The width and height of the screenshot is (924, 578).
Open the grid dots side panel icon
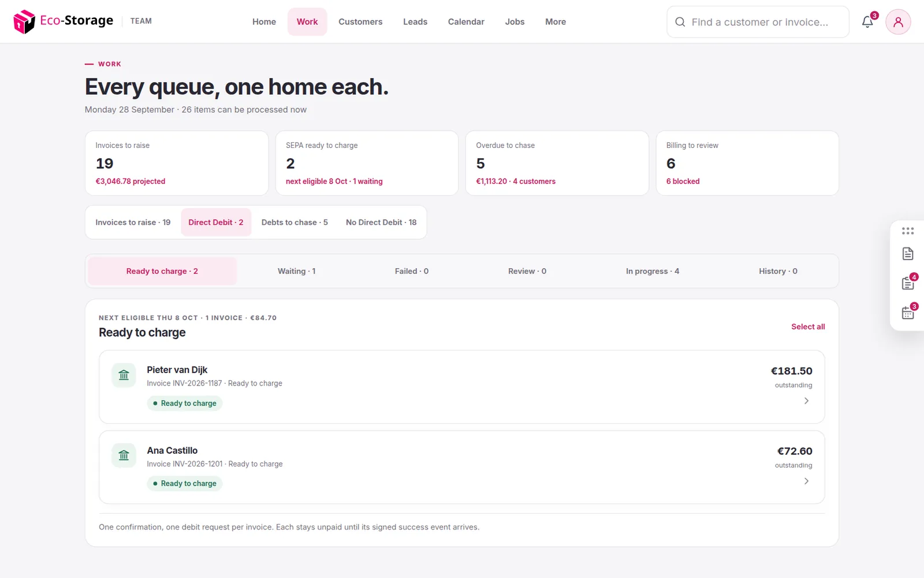point(908,231)
